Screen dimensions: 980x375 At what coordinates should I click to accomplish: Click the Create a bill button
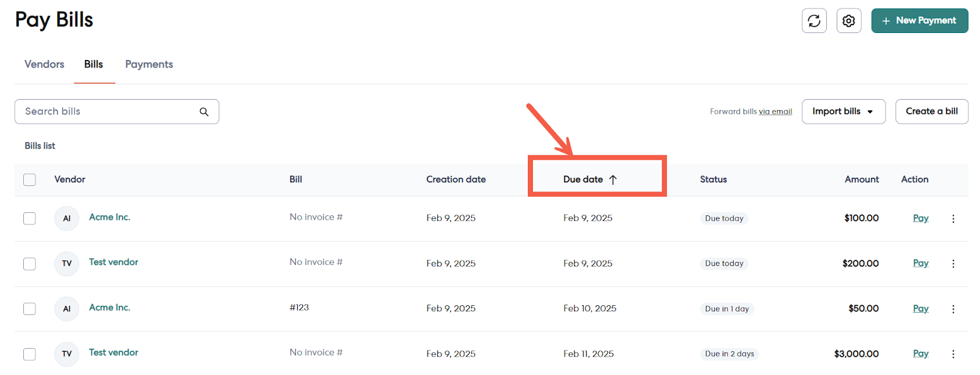point(931,111)
